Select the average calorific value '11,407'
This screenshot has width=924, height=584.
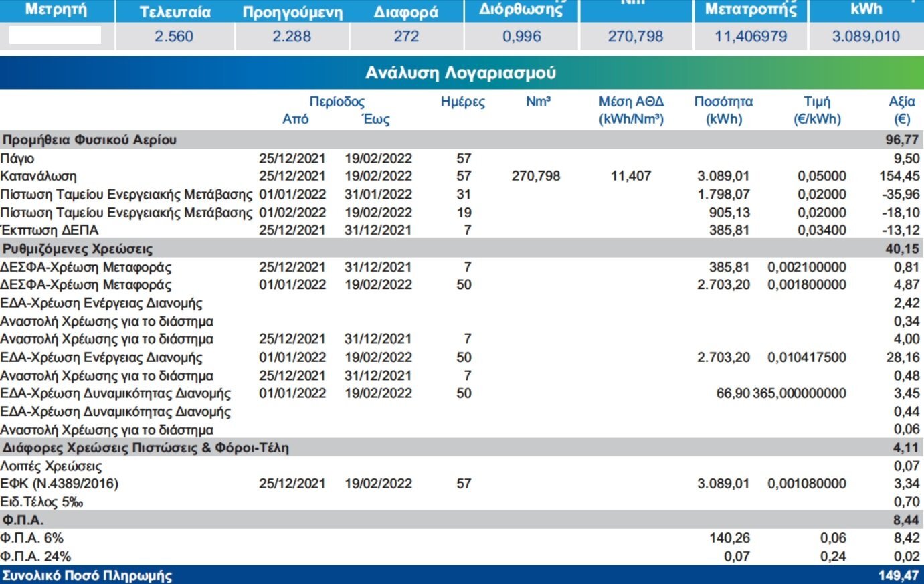click(631, 177)
